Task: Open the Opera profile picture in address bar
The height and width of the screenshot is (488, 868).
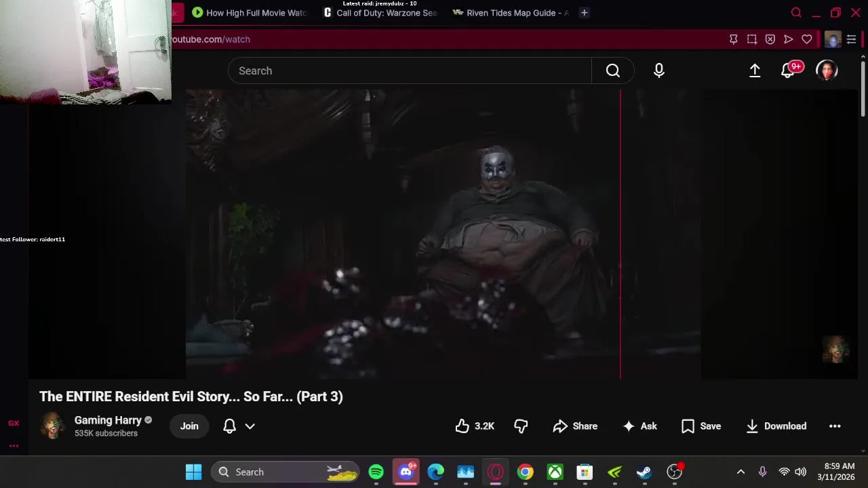Action: (x=833, y=39)
